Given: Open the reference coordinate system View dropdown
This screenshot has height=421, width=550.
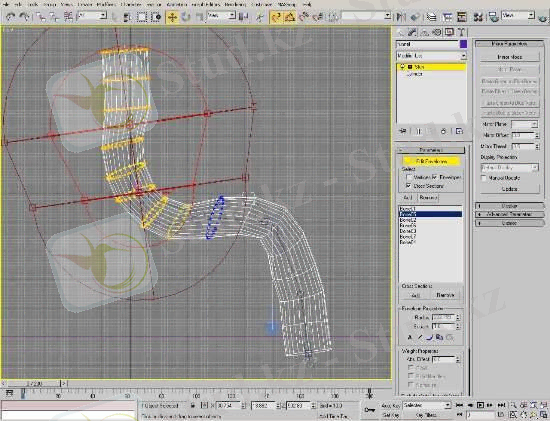Looking at the screenshot, I should click(221, 16).
